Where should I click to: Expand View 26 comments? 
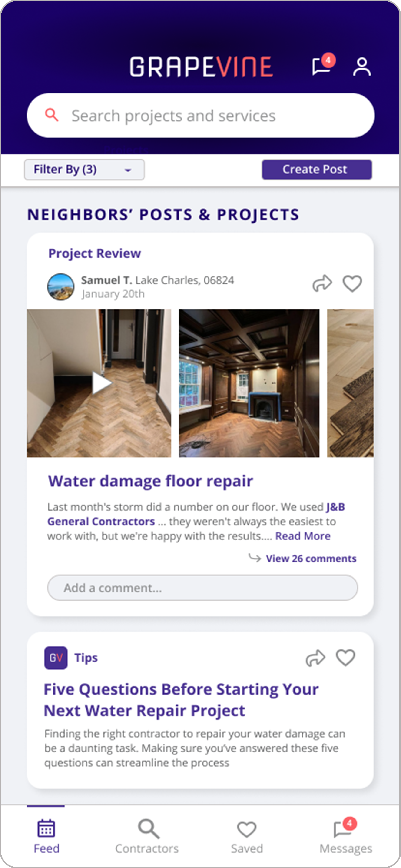click(x=311, y=559)
